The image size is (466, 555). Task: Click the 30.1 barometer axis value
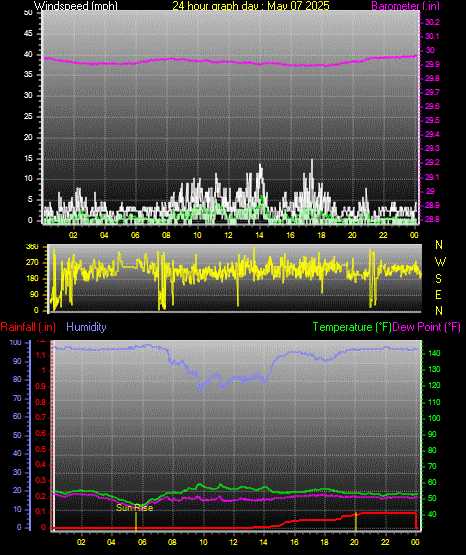tap(432, 36)
